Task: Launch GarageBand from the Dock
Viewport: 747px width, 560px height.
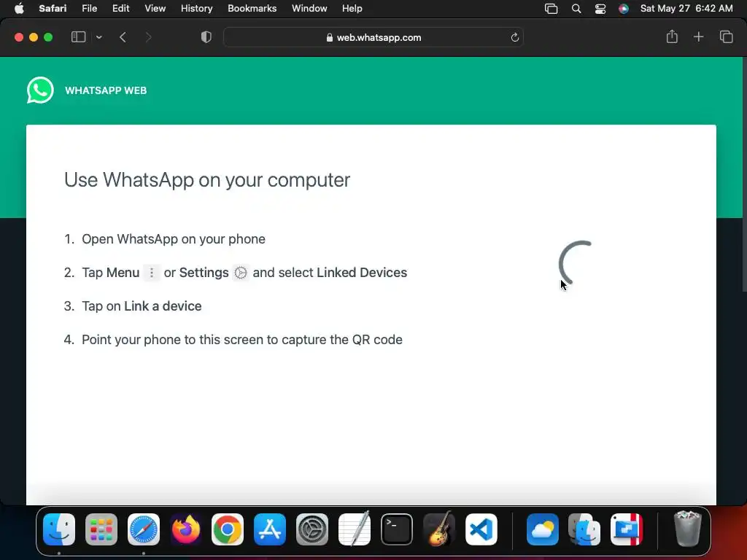Action: (438, 529)
